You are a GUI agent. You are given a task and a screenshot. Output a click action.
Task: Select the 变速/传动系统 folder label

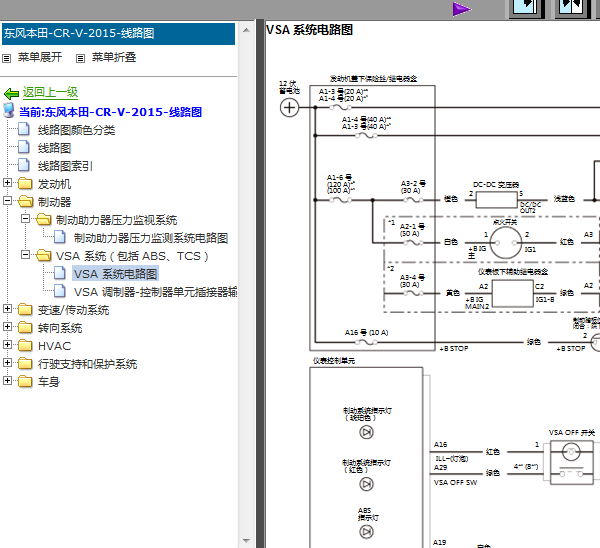[x=73, y=310]
